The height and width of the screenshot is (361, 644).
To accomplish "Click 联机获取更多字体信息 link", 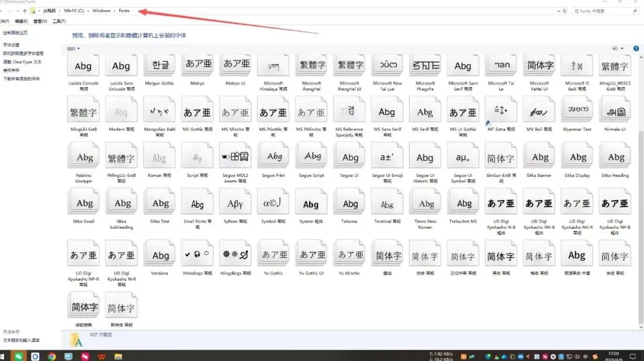I will pos(23,54).
